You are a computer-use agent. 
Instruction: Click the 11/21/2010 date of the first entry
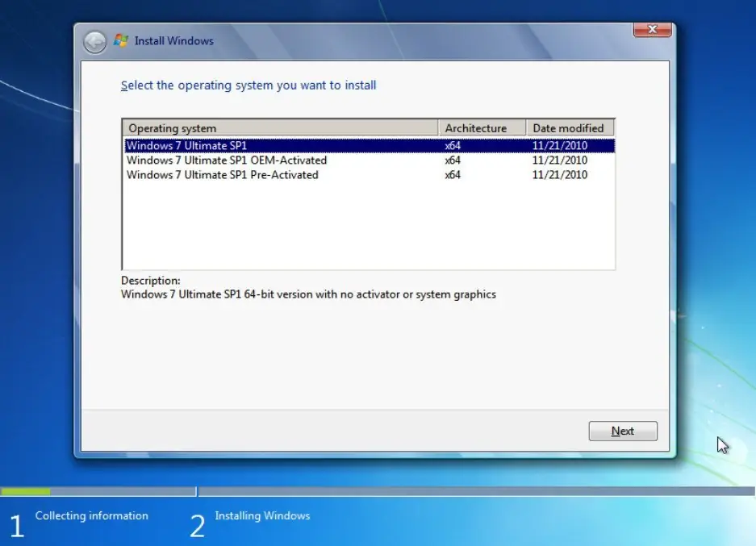[x=559, y=145]
